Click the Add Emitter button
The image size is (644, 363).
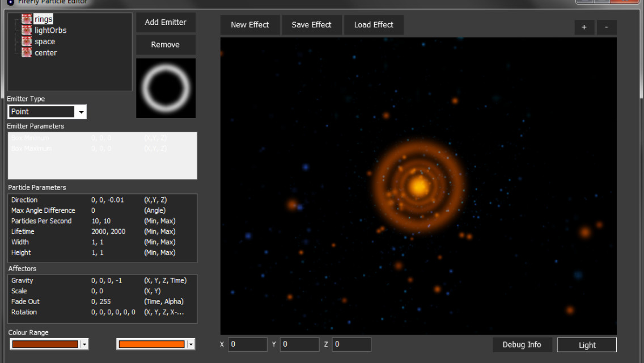coord(166,22)
